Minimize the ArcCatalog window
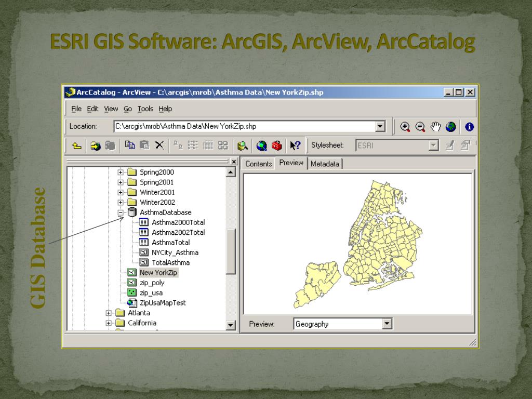 [x=448, y=92]
